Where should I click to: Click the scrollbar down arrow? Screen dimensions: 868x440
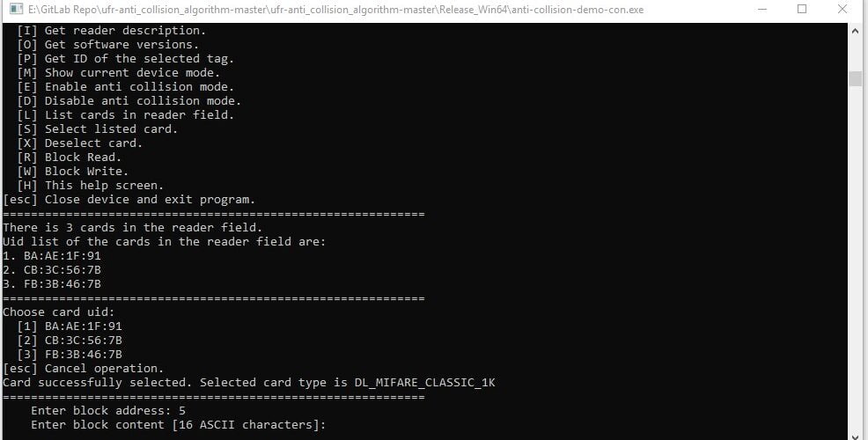[x=856, y=433]
